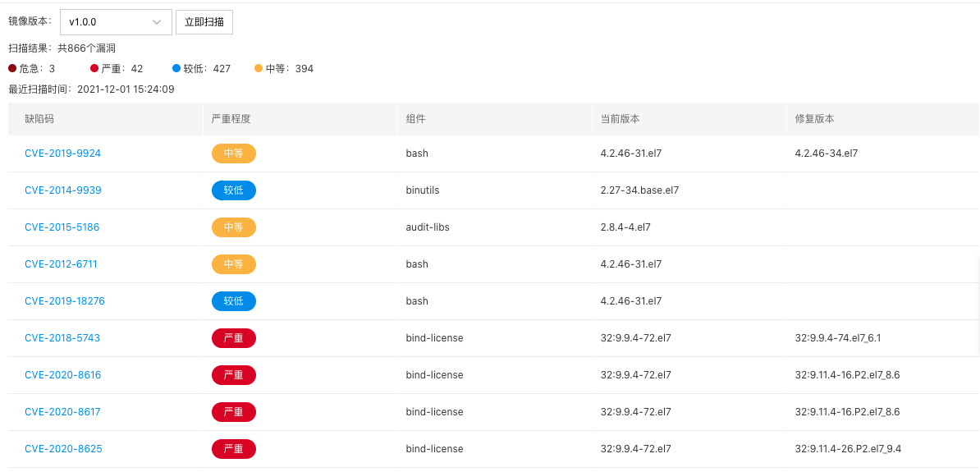The height and width of the screenshot is (472, 980).
Task: Open the CVE-2018-5743 vulnerability link
Action: pyautogui.click(x=62, y=337)
